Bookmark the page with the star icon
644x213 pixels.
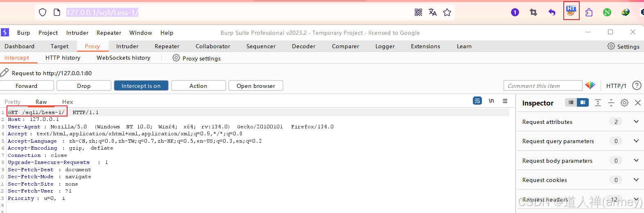click(x=447, y=12)
